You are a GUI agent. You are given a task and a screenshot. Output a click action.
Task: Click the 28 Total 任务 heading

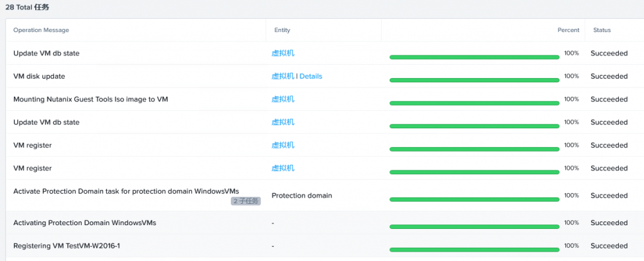click(x=28, y=8)
